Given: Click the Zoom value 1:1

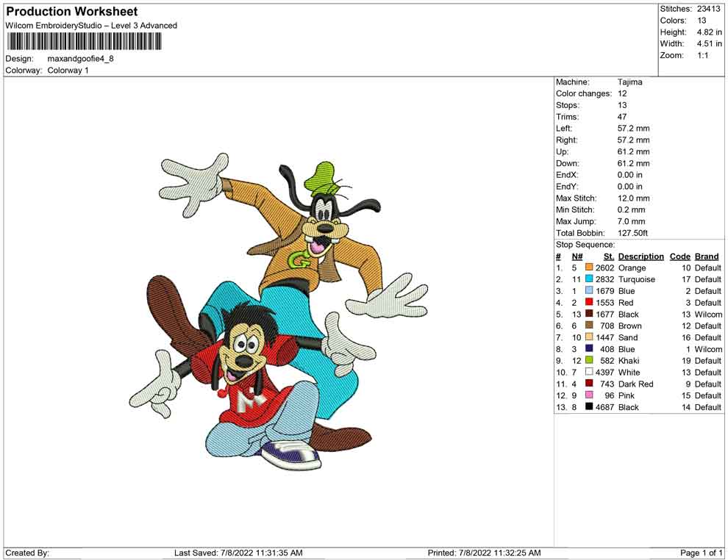Looking at the screenshot, I should [x=702, y=55].
